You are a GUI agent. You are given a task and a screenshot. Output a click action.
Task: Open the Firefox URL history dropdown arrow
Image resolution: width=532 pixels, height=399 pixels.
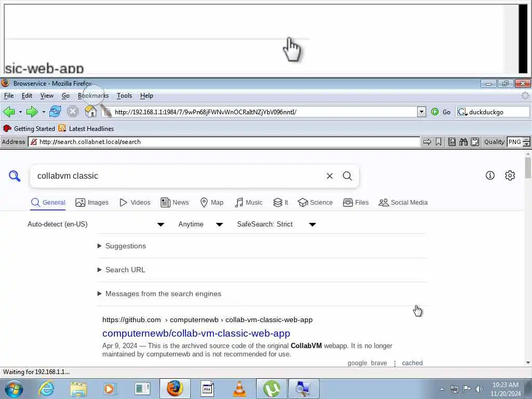(x=421, y=112)
